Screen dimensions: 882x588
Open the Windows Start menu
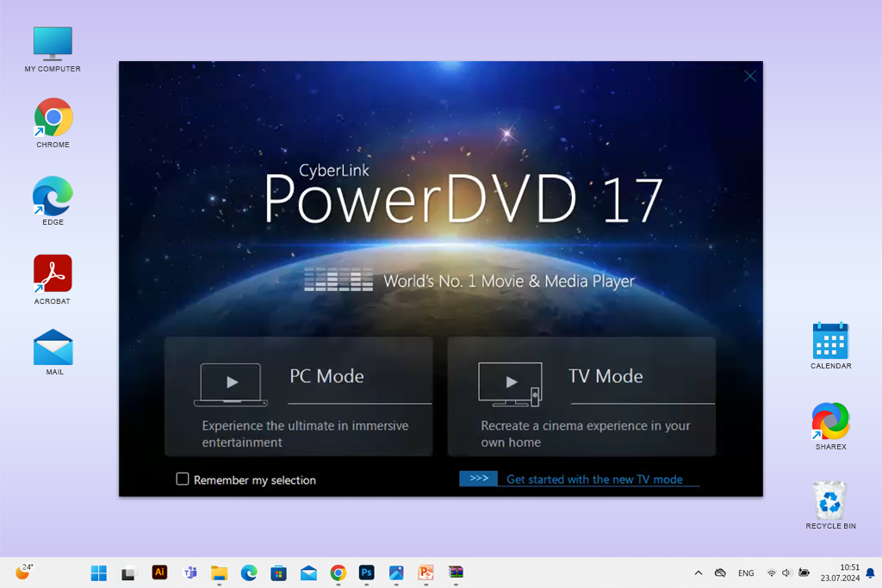point(99,573)
